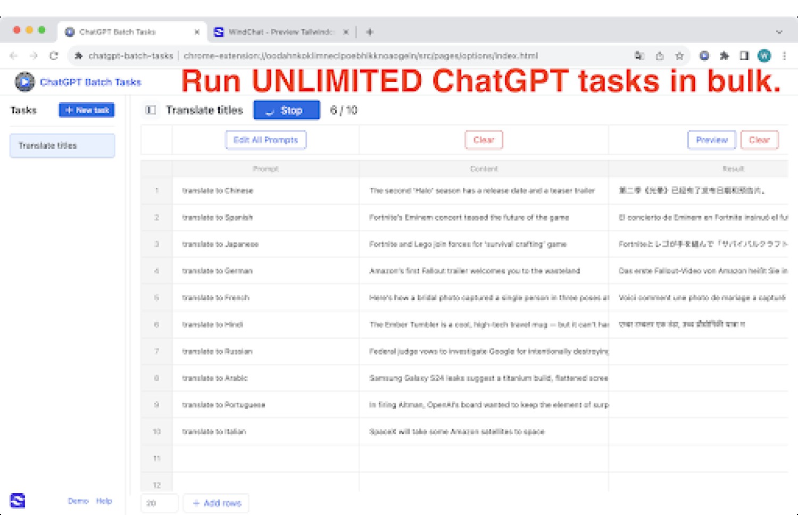
Task: Click the 'Das erste Fallout-Video' result cell
Action: click(699, 271)
